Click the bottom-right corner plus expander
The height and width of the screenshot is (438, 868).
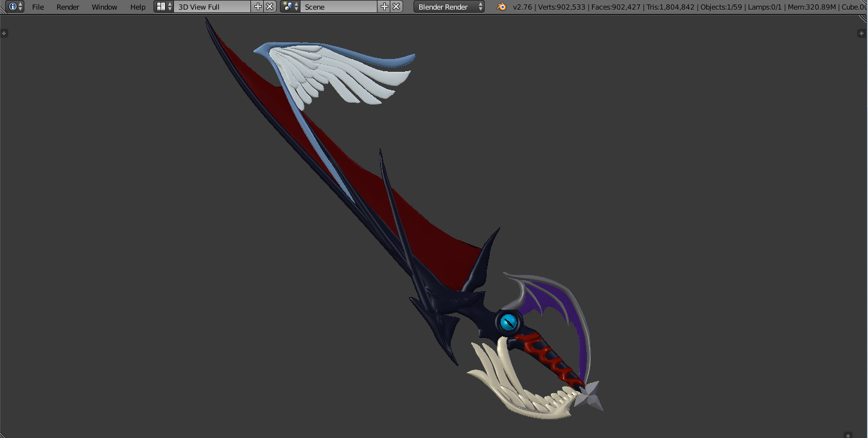pyautogui.click(x=849, y=434)
